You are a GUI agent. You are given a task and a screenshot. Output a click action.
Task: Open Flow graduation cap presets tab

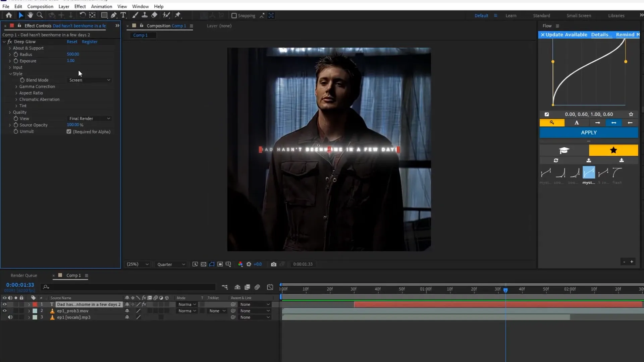(564, 150)
